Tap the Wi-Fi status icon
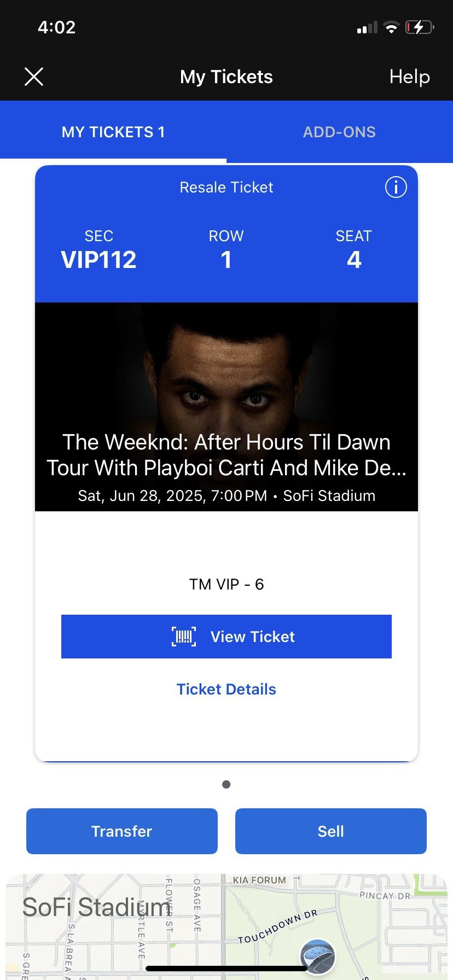453x980 pixels. pos(391,27)
